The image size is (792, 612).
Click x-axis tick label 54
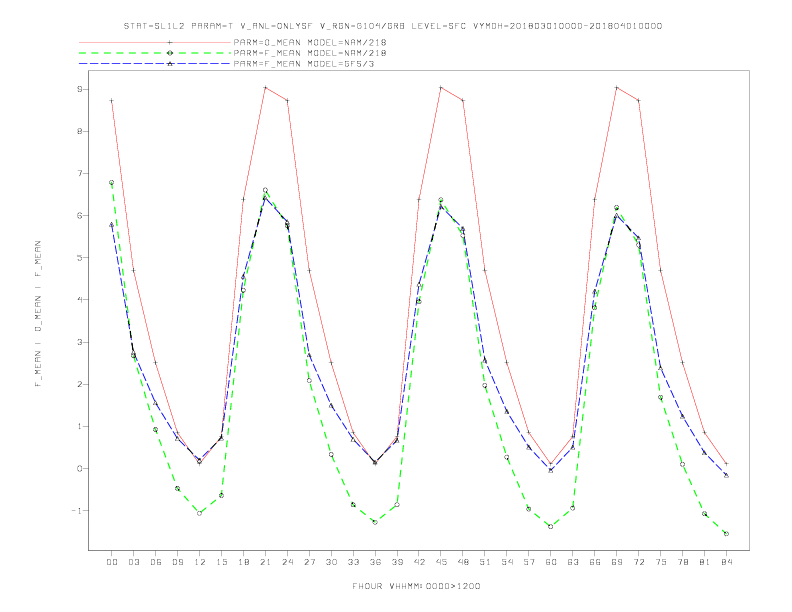(x=507, y=562)
